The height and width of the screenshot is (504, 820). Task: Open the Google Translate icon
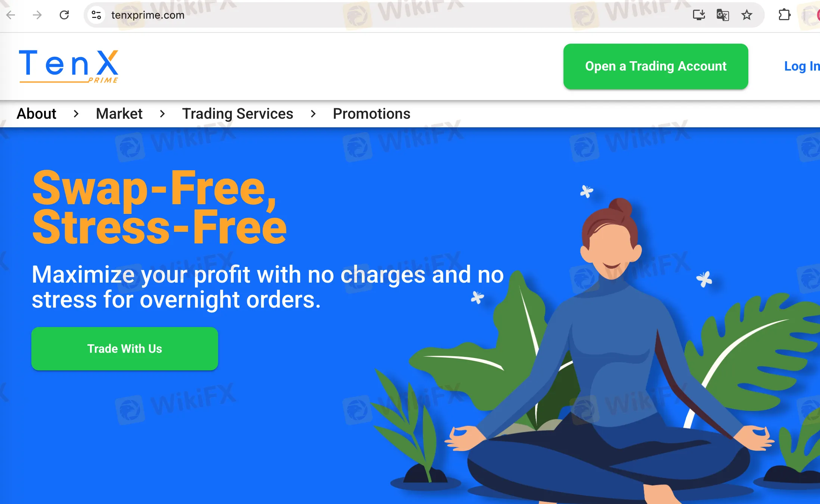coord(723,15)
